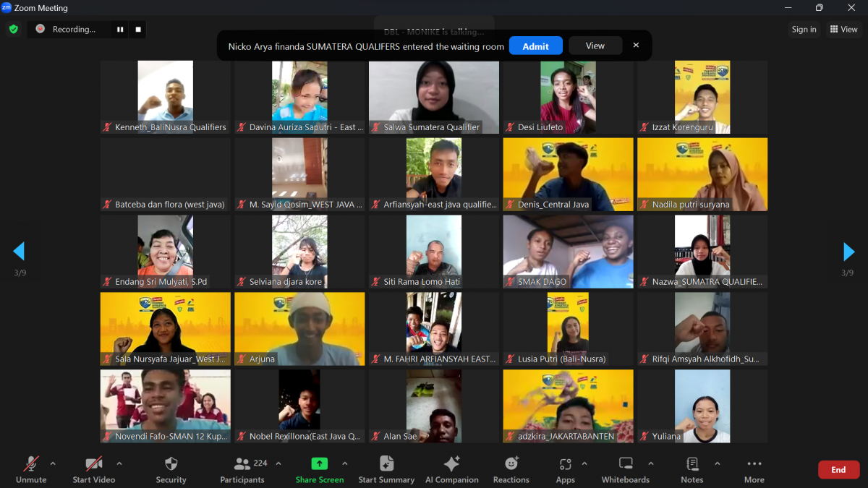Click the green encryption shield icon
This screenshot has height=488, width=868.
pos(13,29)
